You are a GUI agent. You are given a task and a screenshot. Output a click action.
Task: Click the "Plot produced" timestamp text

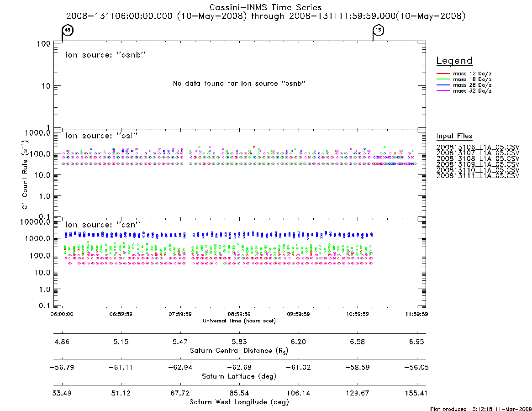pos(481,409)
